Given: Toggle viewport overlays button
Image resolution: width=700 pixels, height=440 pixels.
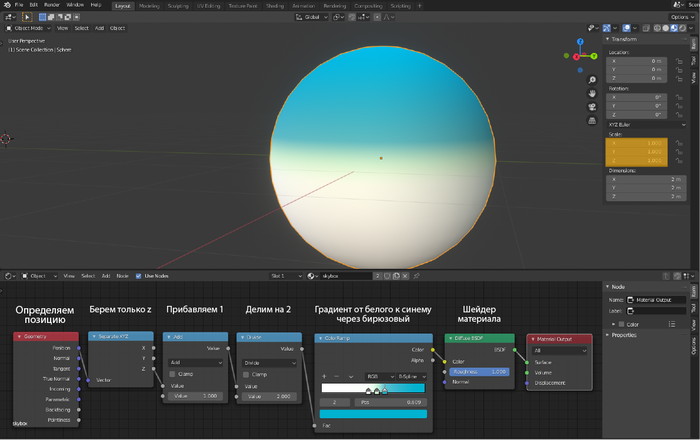Looking at the screenshot, I should 626,28.
